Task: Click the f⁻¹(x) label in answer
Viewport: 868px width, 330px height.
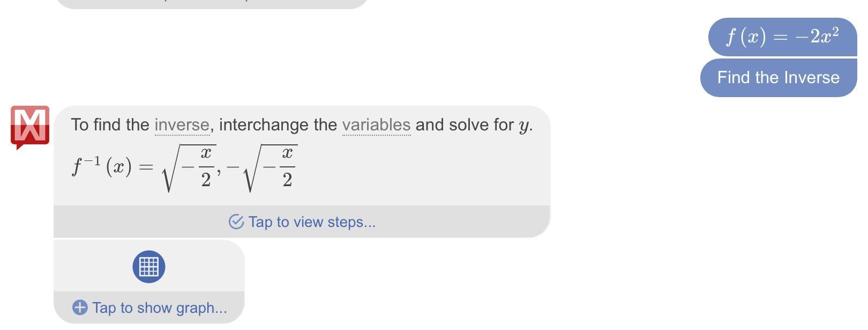Action: coord(102,166)
